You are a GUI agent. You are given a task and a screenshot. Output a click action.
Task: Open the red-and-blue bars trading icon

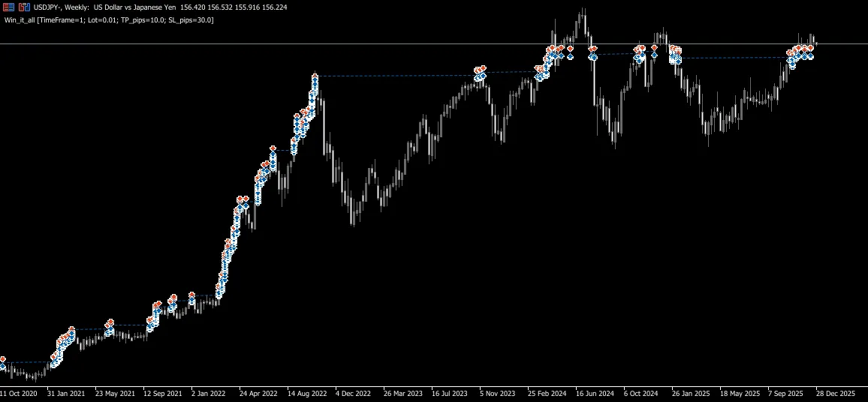[x=24, y=7]
